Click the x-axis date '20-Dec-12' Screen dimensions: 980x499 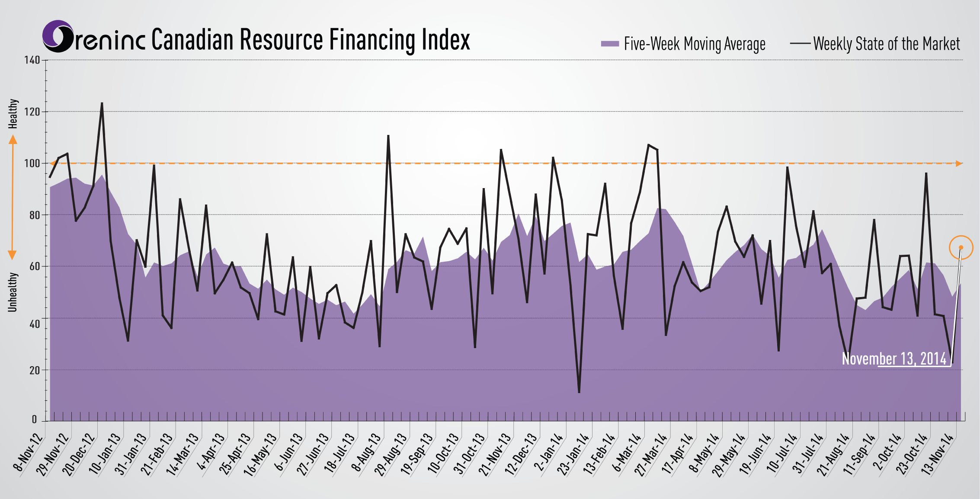79,454
